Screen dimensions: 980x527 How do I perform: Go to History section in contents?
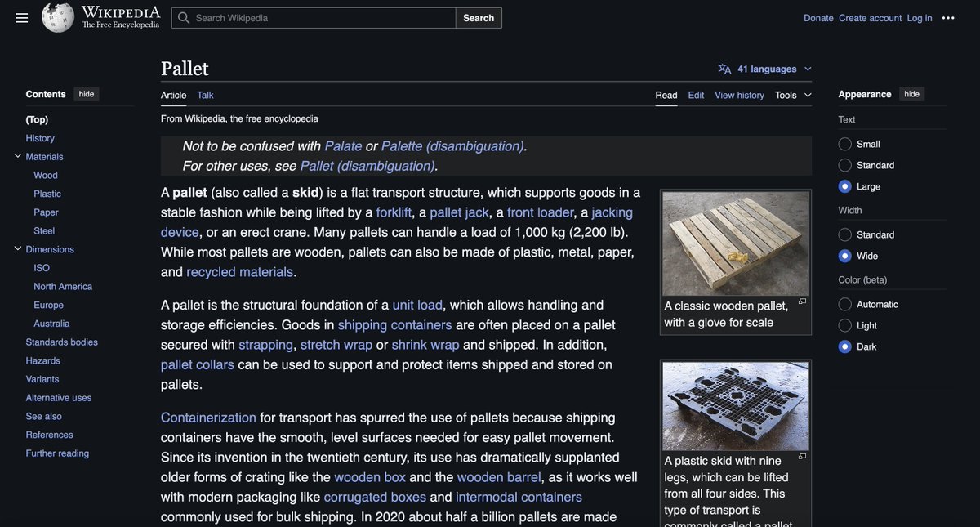[40, 138]
